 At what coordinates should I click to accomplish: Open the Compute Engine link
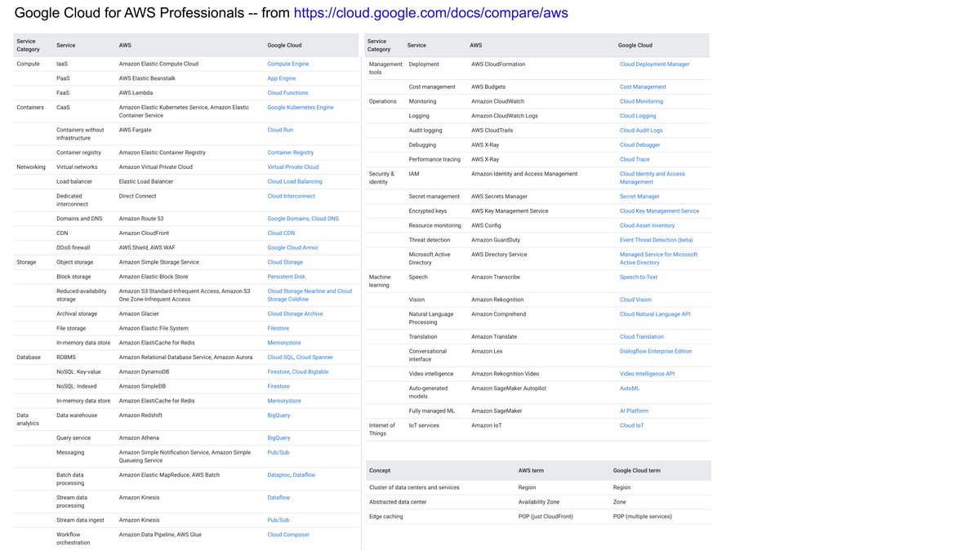(x=287, y=64)
